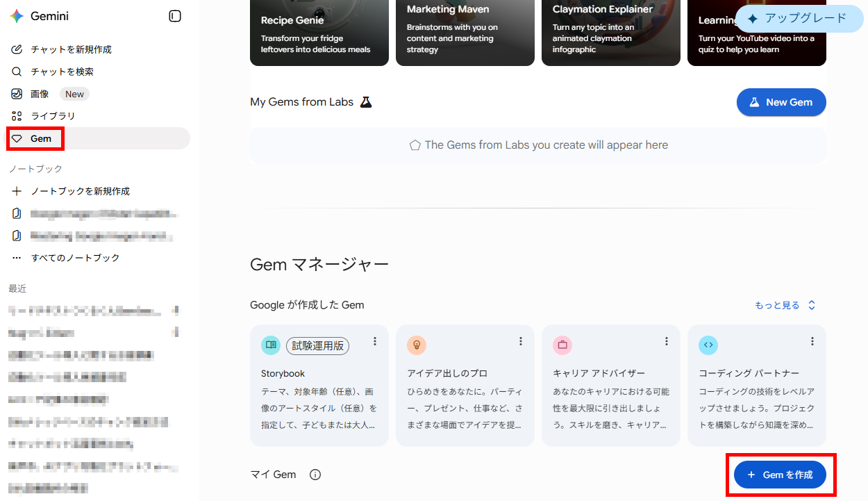Screen dimensions: 868x501
Task: Open the キャリア アドバイザー three-dot menu
Action: [x=667, y=341]
